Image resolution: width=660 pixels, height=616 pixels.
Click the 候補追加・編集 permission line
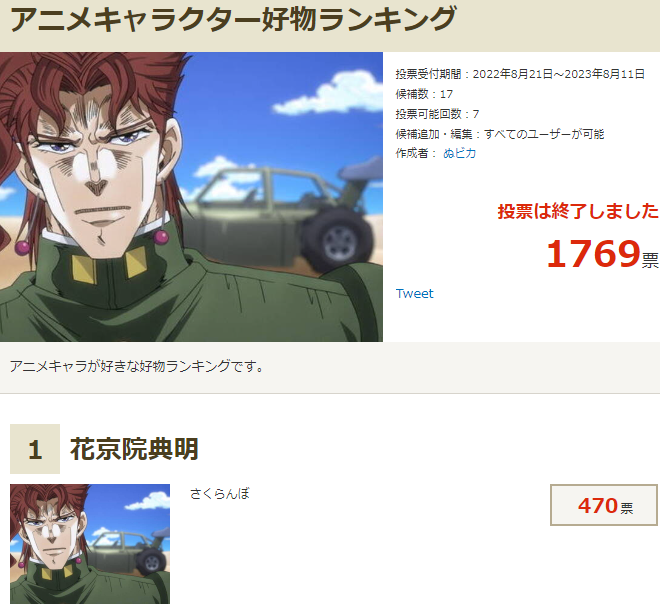(x=500, y=134)
